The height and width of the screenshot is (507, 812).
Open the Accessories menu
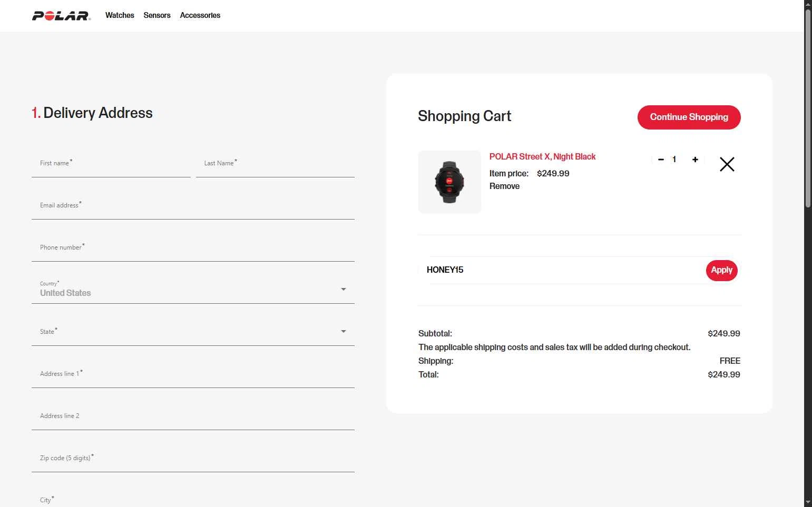(200, 15)
